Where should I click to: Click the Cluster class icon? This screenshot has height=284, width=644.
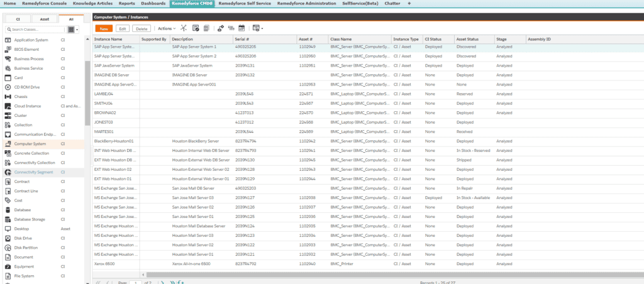pyautogui.click(x=8, y=116)
